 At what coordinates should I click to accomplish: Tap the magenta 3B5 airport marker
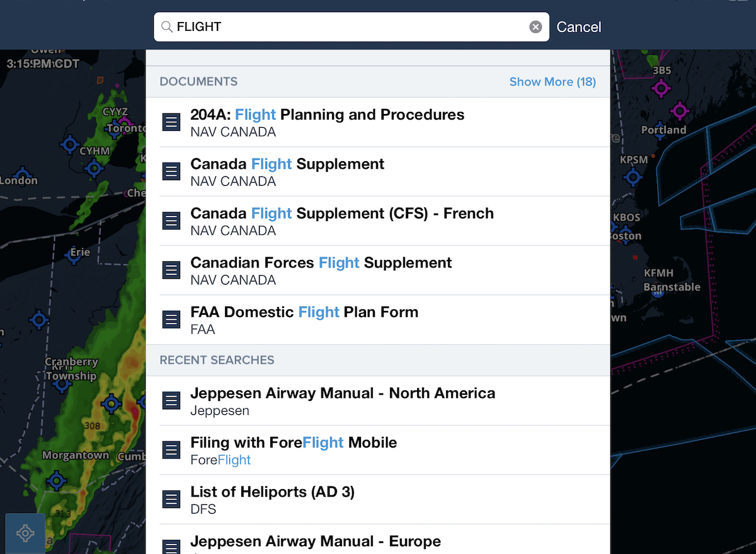click(x=661, y=88)
